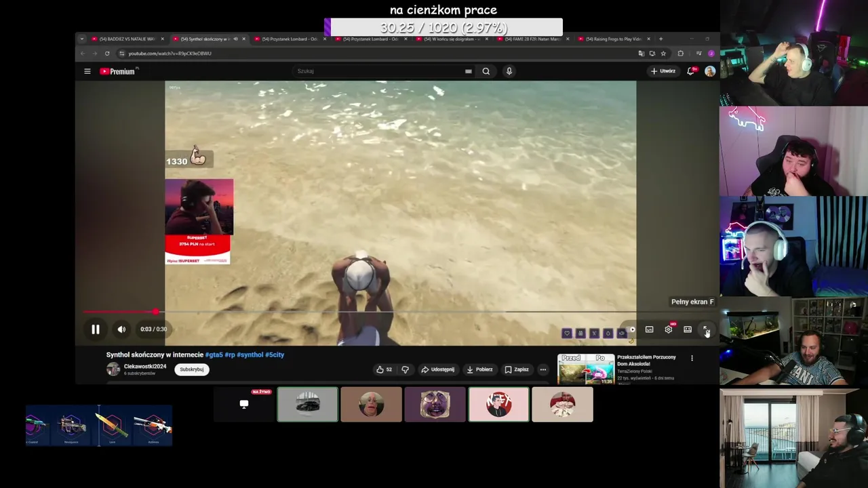Click the purple speaker extension icon

tap(621, 333)
